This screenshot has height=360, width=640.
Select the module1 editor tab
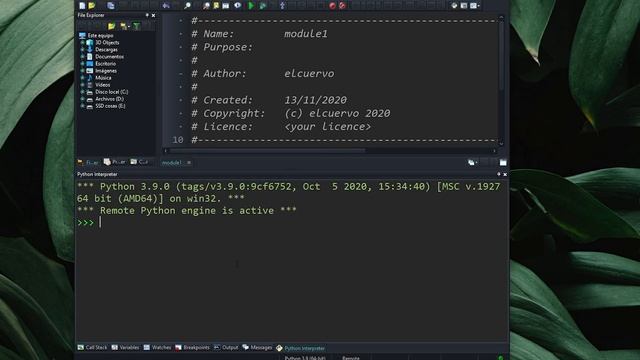[x=171, y=162]
